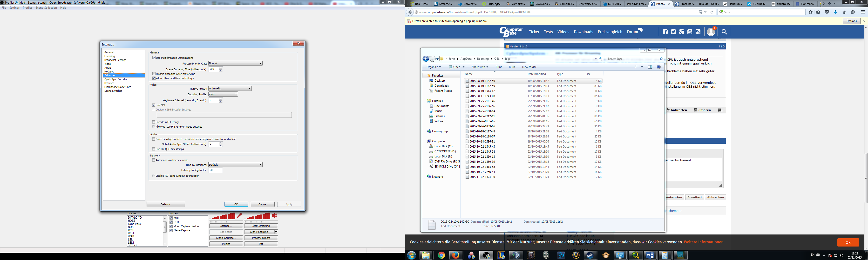Select Broadcast Settings in settings list

tap(115, 60)
